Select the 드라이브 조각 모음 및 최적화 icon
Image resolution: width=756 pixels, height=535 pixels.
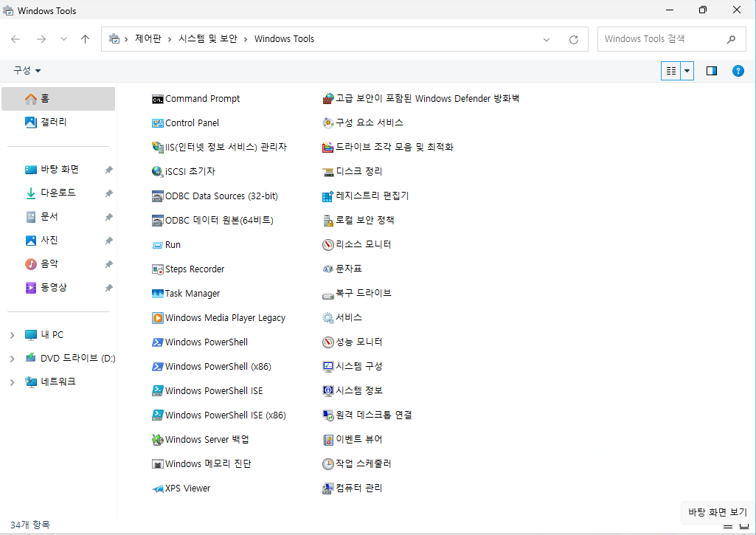[328, 147]
